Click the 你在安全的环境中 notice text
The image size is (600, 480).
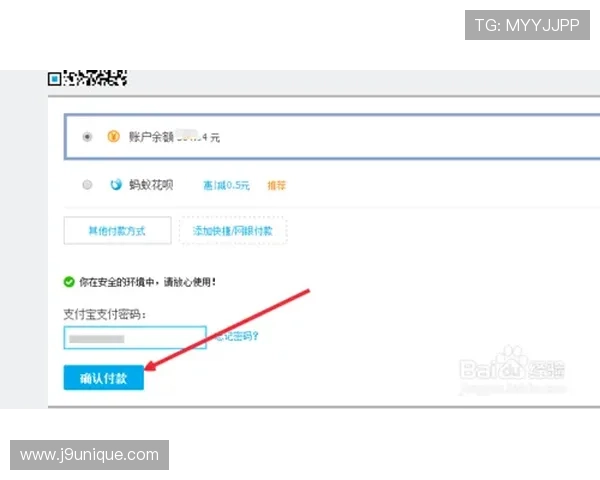(148, 282)
